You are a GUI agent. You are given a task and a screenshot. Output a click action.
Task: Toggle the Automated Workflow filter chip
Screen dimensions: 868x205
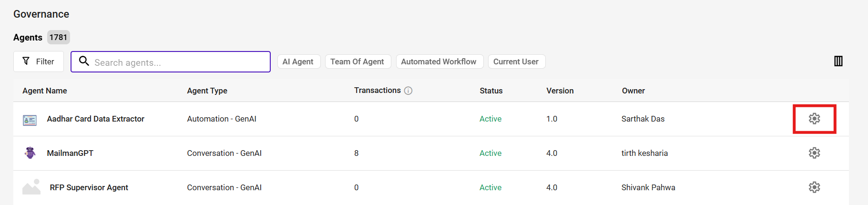(439, 61)
